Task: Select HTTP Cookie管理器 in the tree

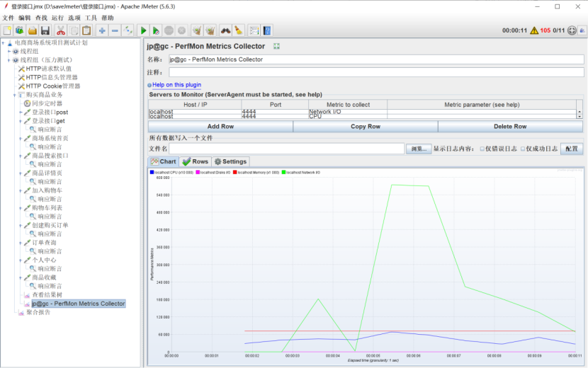Action: (x=53, y=86)
